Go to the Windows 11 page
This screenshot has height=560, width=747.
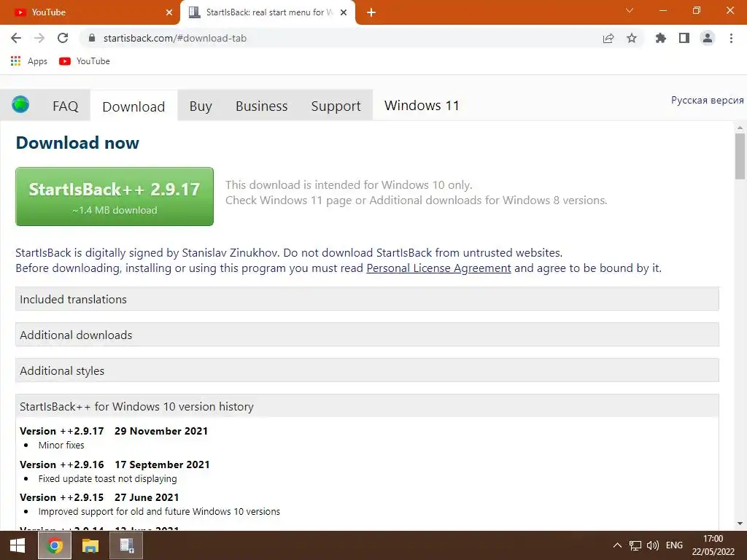pos(422,105)
